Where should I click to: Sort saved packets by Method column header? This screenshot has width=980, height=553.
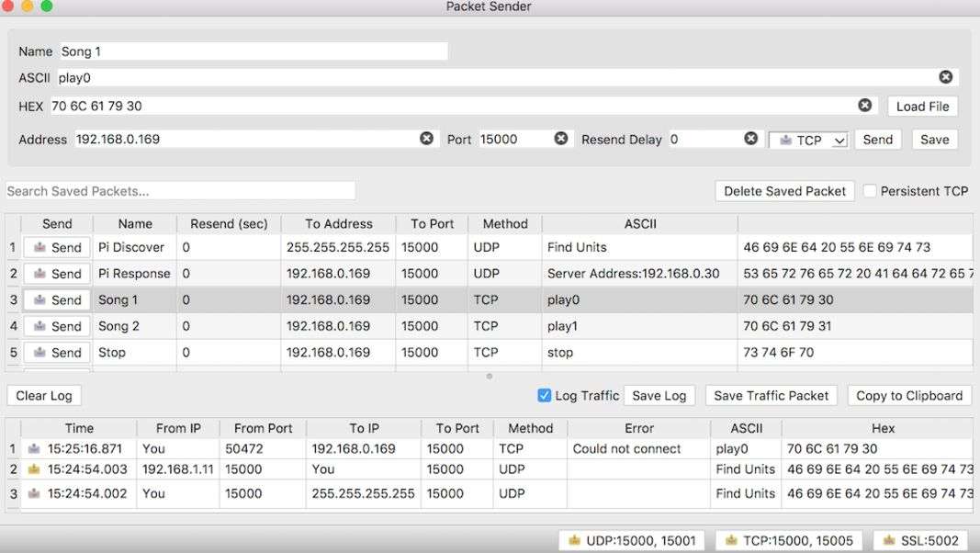pos(504,223)
